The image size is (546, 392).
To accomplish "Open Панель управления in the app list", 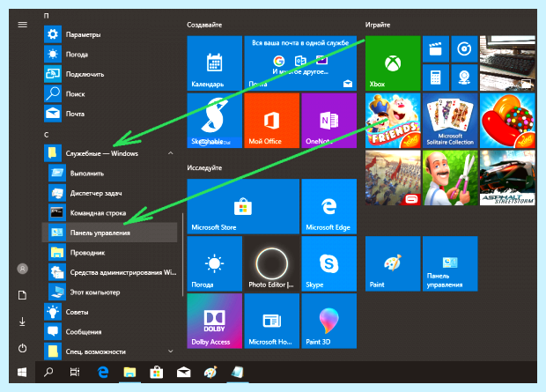I will (110, 233).
